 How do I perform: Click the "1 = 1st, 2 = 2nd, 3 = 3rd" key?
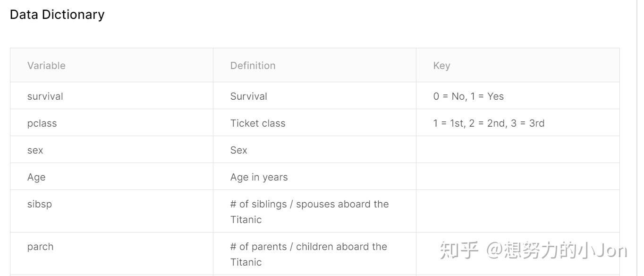point(489,123)
